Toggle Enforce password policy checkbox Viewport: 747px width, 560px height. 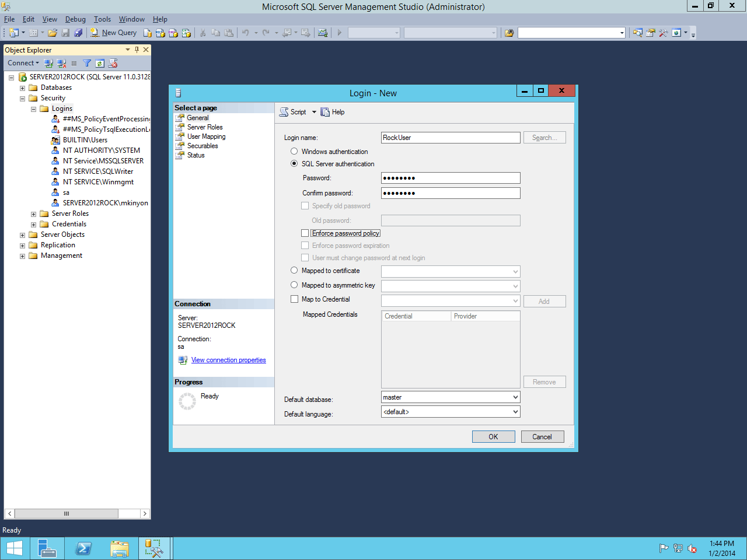tap(305, 233)
